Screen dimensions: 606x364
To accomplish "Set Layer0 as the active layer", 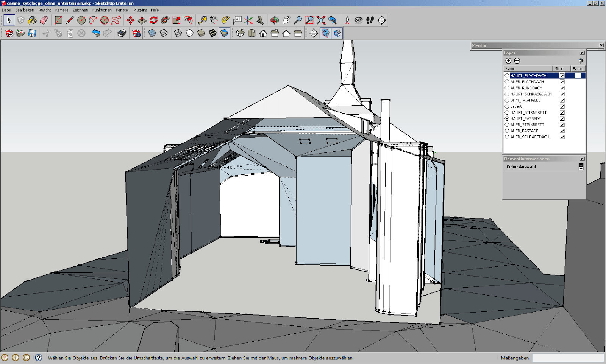I will (507, 106).
